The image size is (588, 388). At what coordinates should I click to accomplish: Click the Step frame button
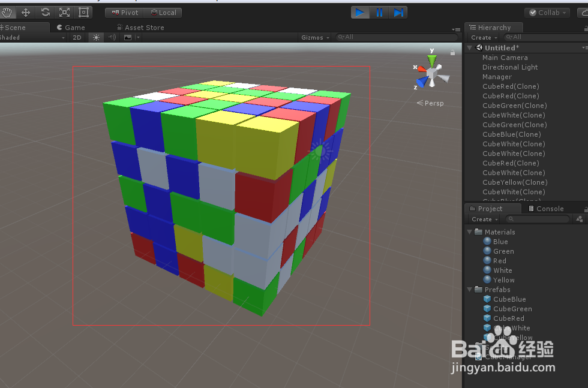click(x=398, y=13)
